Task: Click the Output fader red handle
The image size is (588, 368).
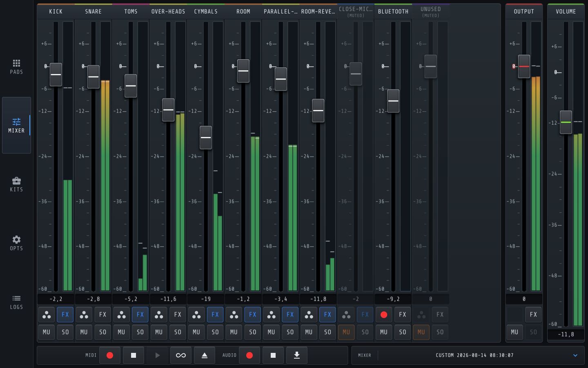Action: coord(524,66)
